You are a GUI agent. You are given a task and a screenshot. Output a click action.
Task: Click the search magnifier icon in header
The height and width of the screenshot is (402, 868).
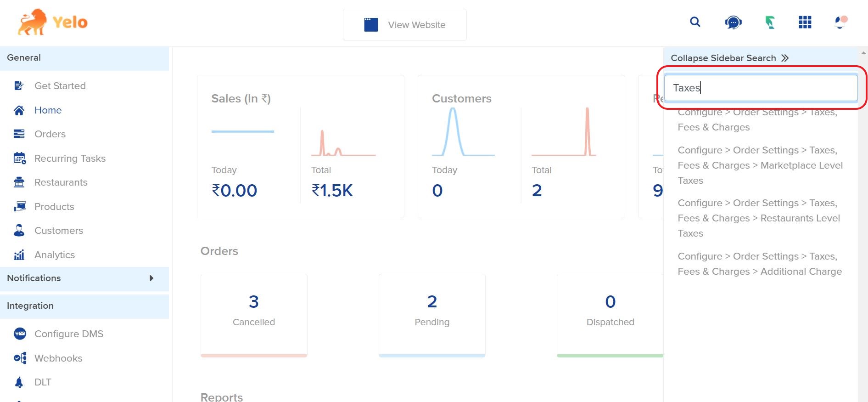coord(695,22)
